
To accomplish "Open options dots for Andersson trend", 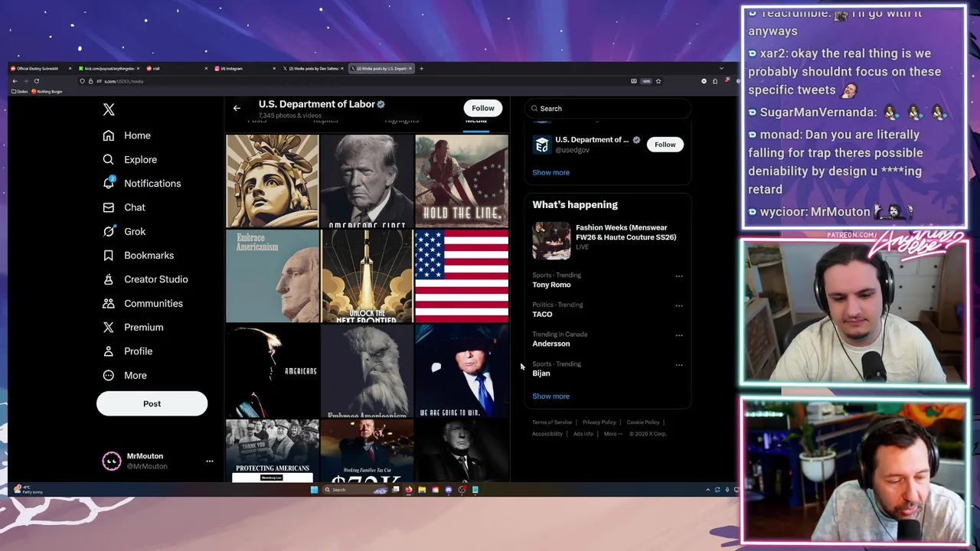I will 679,336.
